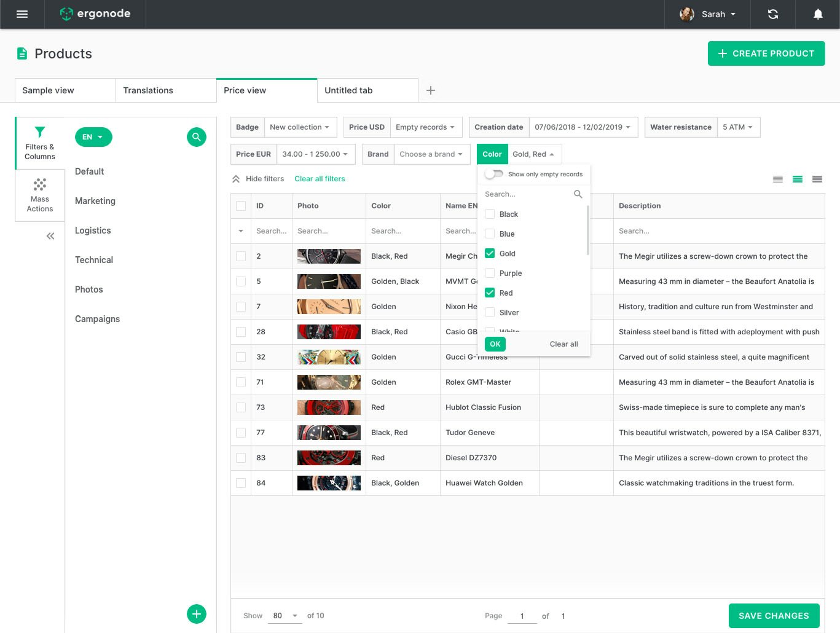Check the Blue color filter

click(x=490, y=234)
